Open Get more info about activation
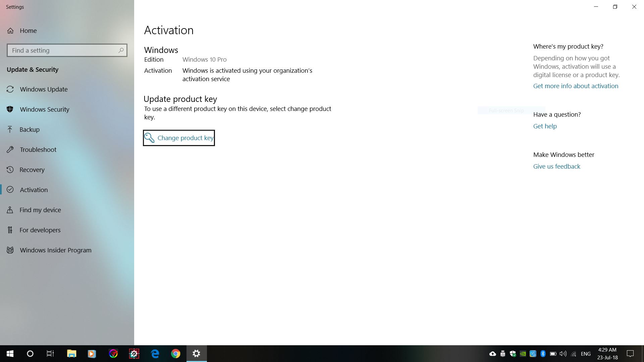The image size is (644, 362). (x=576, y=85)
